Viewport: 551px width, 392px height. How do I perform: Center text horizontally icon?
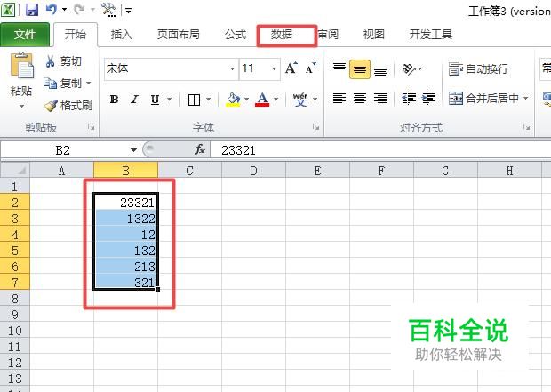(x=360, y=98)
